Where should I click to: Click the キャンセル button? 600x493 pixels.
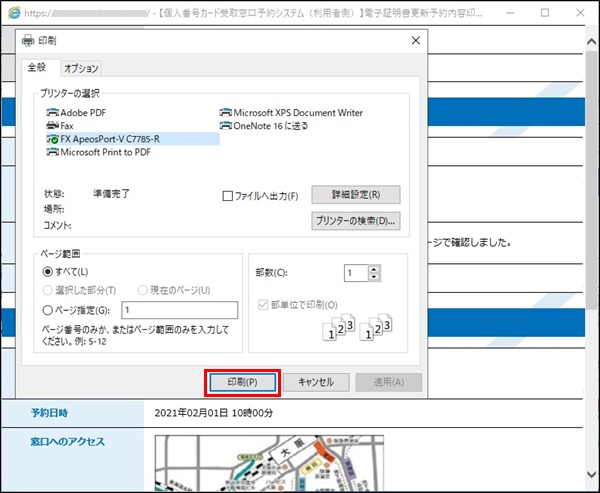point(315,382)
